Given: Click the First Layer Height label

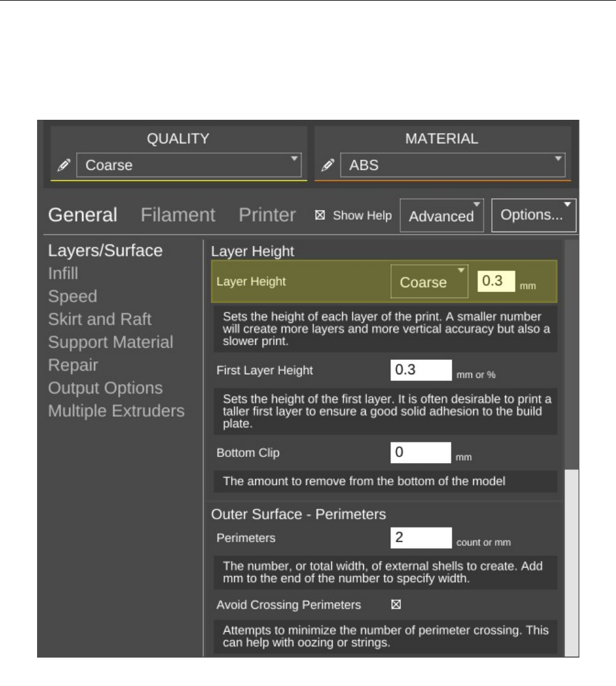Looking at the screenshot, I should click(264, 370).
